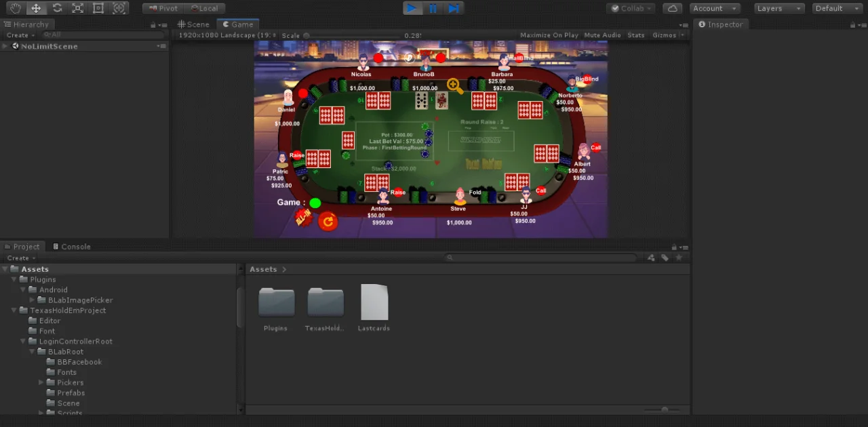The image size is (868, 427).
Task: Click the Search by Type icon
Action: point(652,258)
